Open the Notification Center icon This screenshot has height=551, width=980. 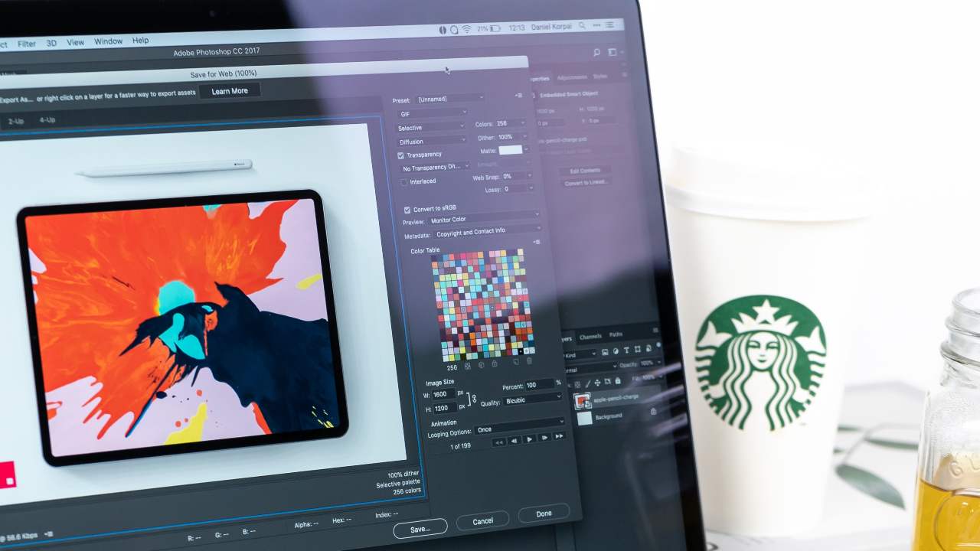click(x=609, y=24)
